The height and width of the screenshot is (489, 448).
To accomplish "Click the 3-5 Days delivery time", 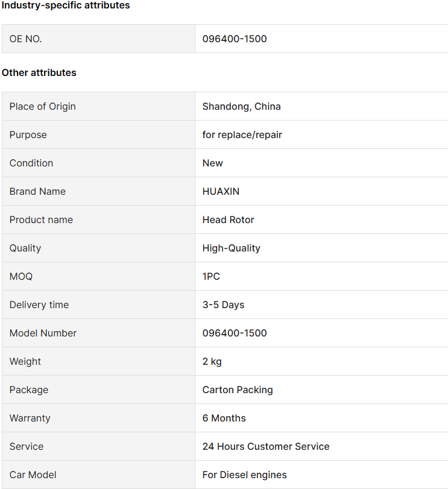I will [223, 304].
